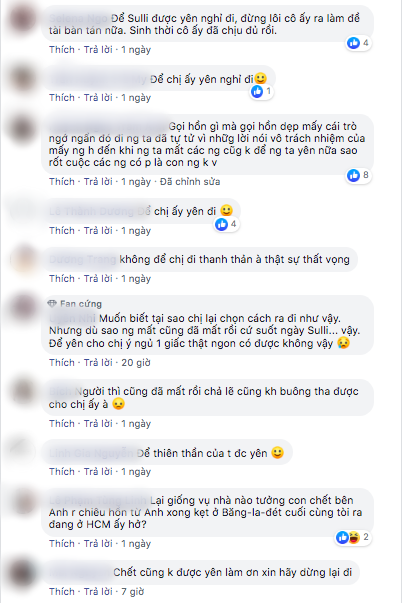Image resolution: width=402 pixels, height=603 pixels.
Task: Click '7 giờ' timestamp on last comment
Action: tap(133, 591)
